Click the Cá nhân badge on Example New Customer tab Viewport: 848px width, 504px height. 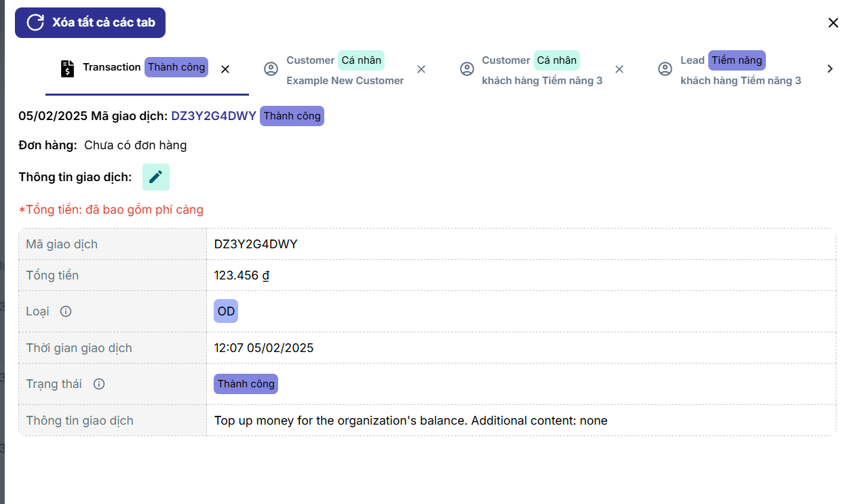pos(362,60)
